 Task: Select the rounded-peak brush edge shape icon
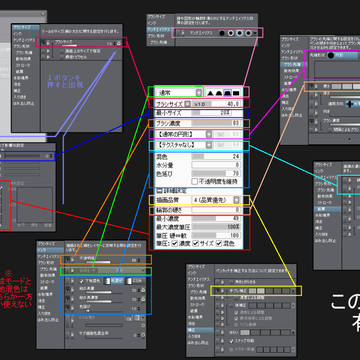[219, 93]
